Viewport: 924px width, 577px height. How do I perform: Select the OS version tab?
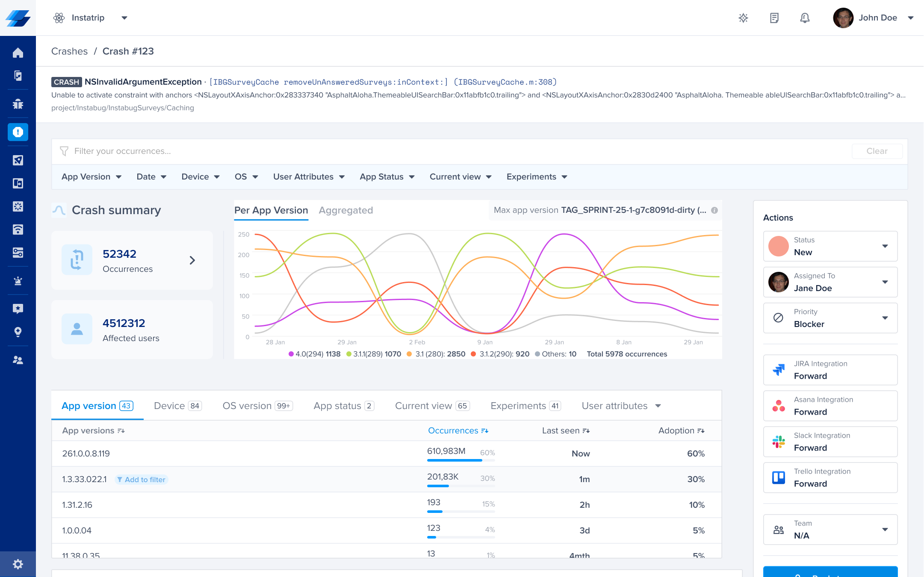click(257, 406)
